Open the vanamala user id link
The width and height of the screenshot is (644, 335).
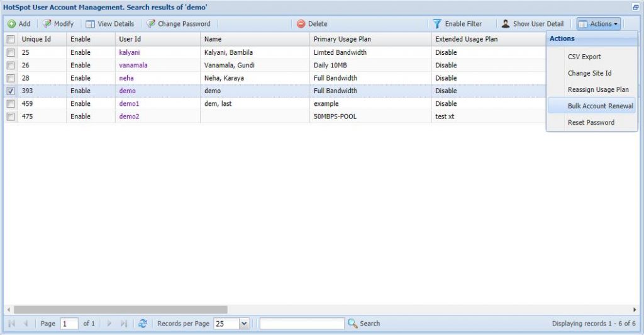click(133, 65)
